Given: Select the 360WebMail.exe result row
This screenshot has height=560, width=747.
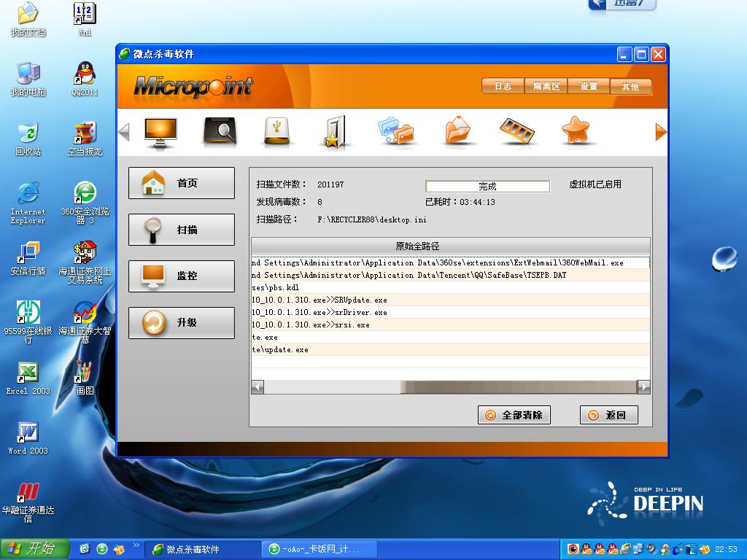Looking at the screenshot, I should click(451, 262).
